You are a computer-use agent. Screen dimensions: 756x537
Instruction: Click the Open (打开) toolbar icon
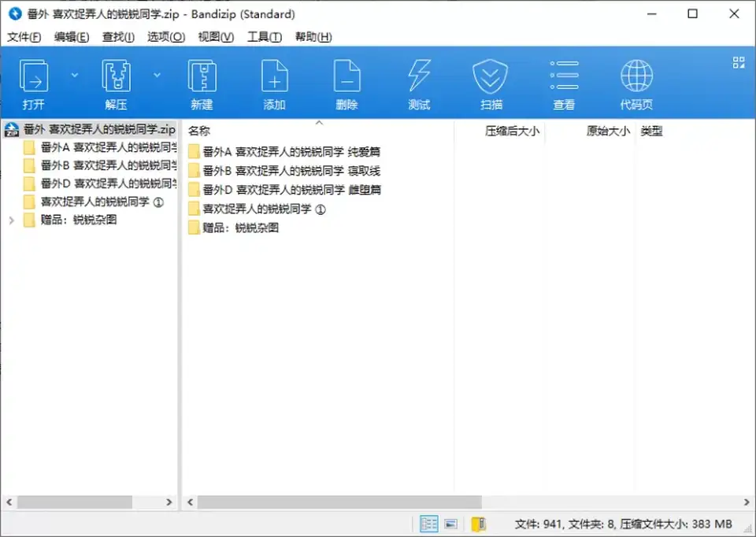coord(33,76)
